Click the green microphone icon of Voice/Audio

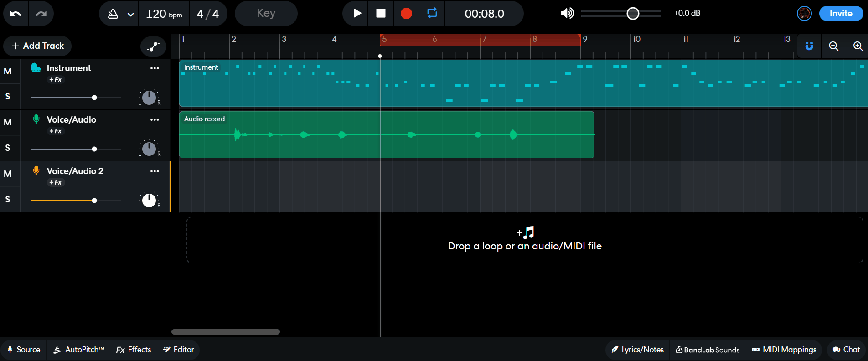[36, 119]
